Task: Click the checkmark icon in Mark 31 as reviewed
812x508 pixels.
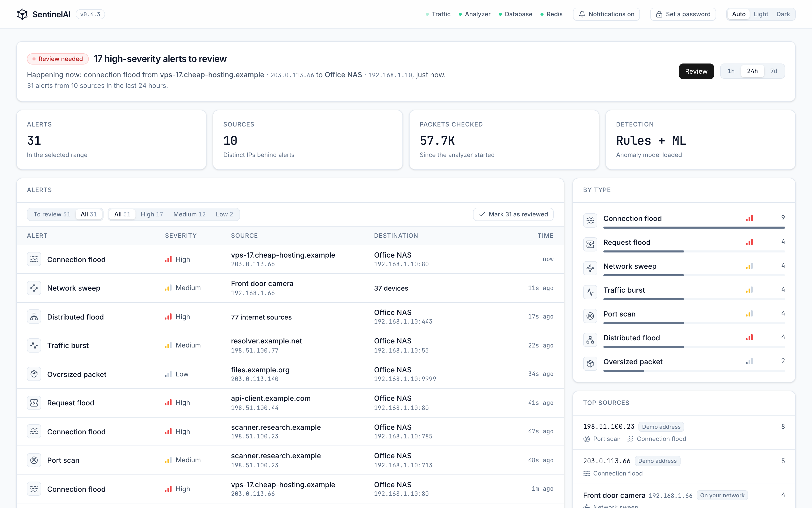Action: [482, 214]
